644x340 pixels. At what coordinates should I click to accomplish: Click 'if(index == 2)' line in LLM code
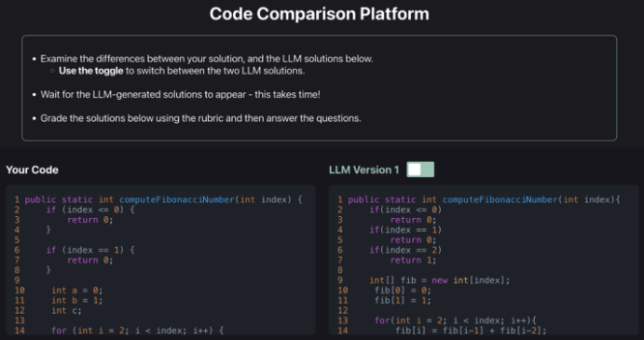tap(405, 250)
